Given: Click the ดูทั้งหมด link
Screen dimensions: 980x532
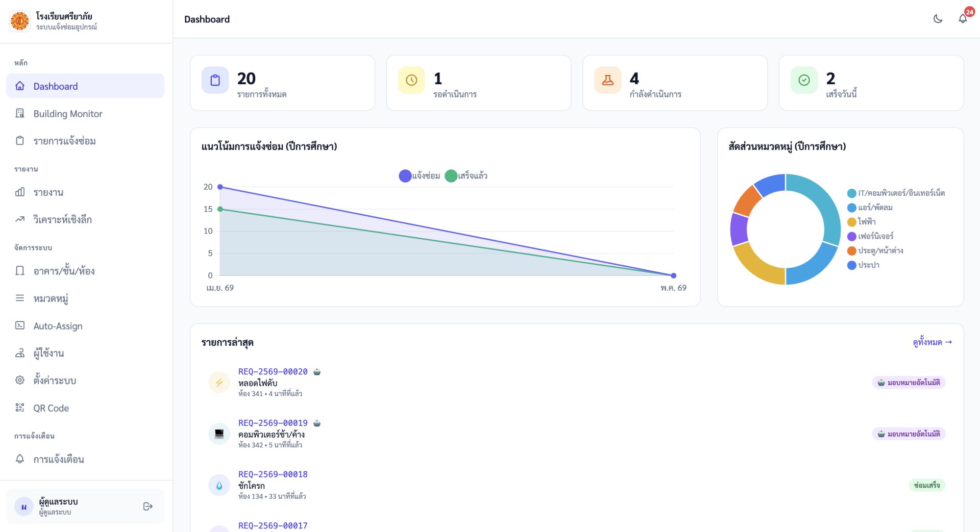Looking at the screenshot, I should click(932, 342).
